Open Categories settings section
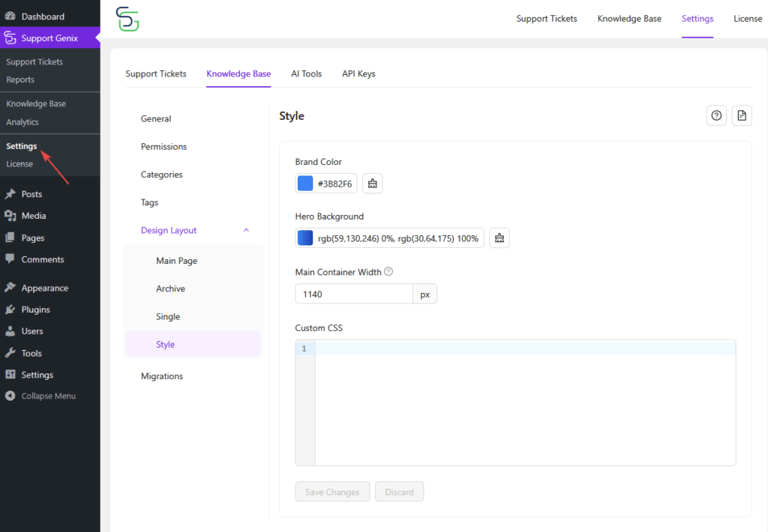Screen dimensions: 768x532 [162, 175]
